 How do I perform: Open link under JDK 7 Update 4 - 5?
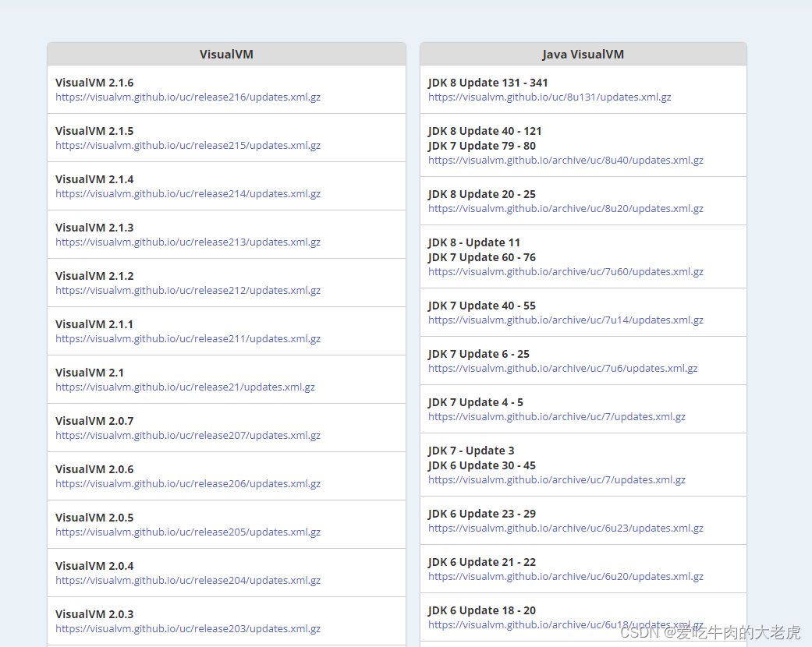tap(557, 417)
